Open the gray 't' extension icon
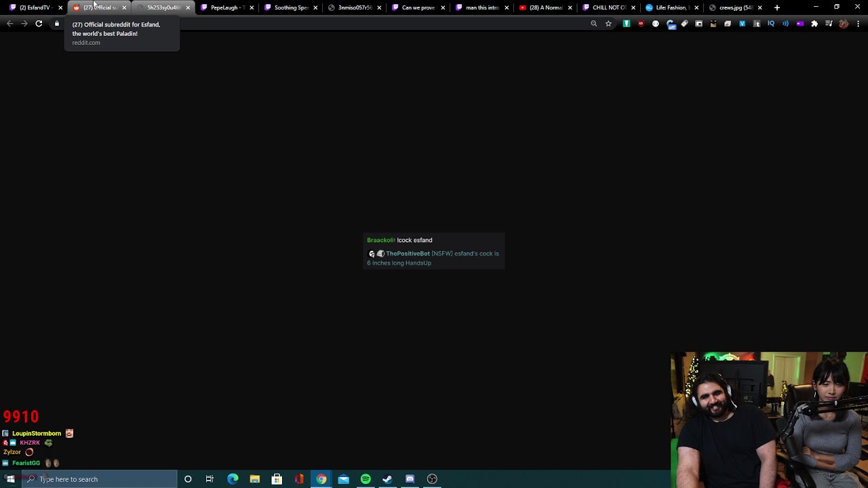The width and height of the screenshot is (868, 488). pyautogui.click(x=757, y=24)
